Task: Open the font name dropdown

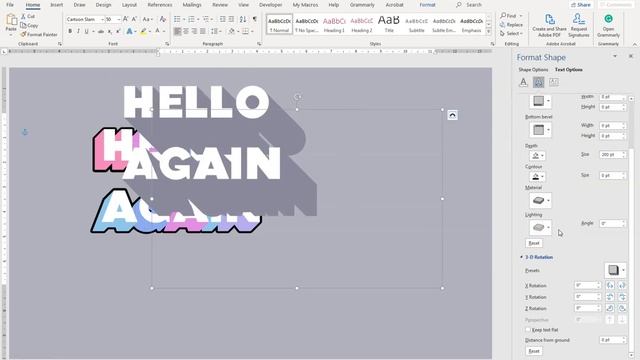Action: (102, 19)
